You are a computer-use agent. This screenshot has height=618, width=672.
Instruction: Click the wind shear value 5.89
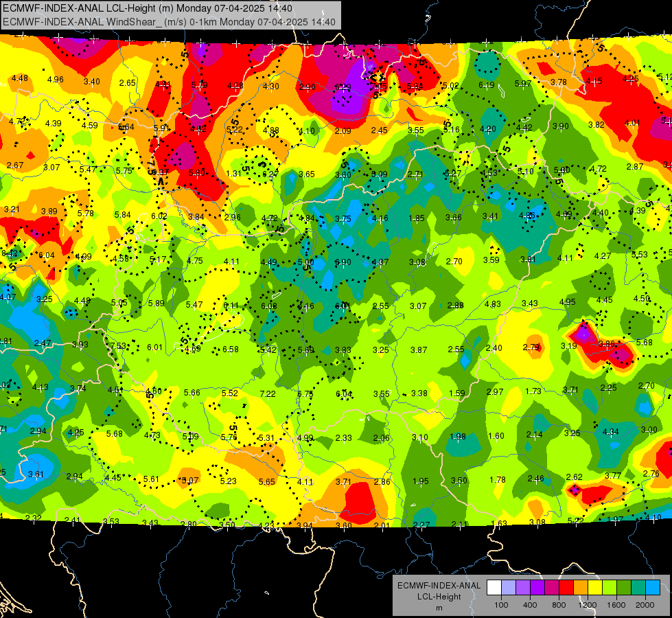[x=156, y=304]
